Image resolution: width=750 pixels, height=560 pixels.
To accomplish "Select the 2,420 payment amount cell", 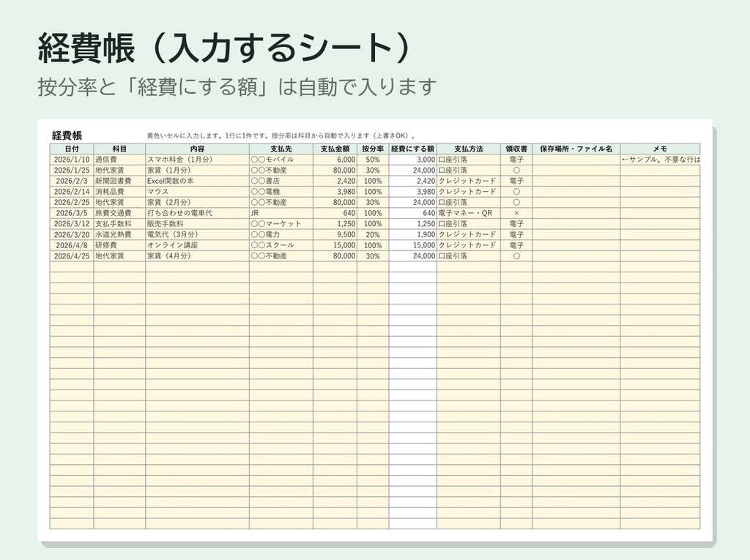I will [335, 181].
